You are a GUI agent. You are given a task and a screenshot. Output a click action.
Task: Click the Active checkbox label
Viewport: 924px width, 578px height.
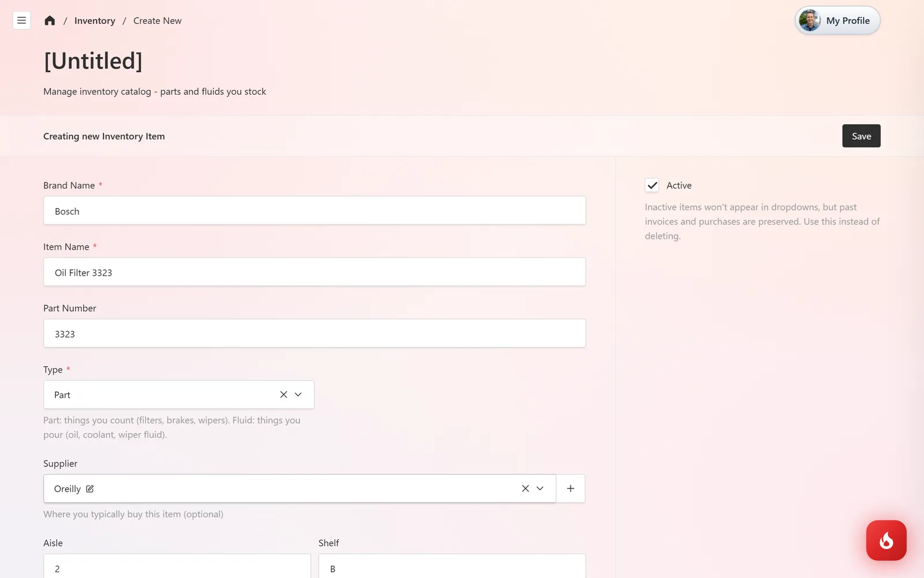click(x=679, y=186)
